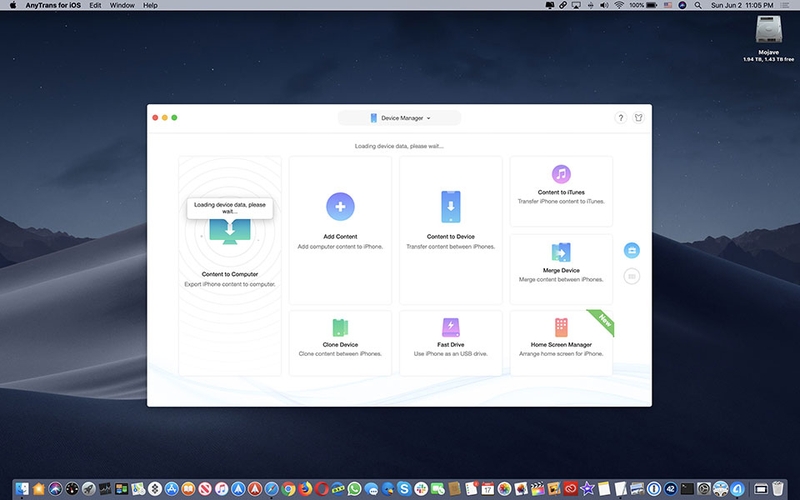This screenshot has height=500, width=800.
Task: Click the Content to Computer label
Action: [230, 274]
